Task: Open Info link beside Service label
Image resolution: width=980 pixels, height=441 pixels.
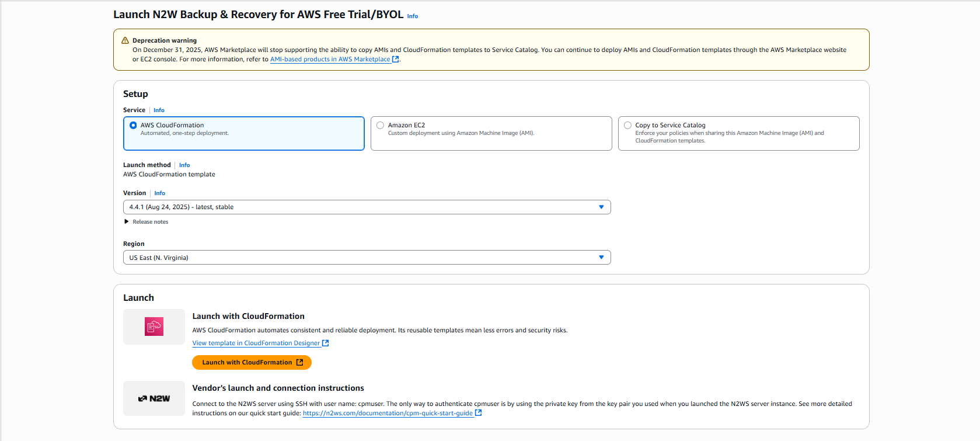Action: point(159,110)
